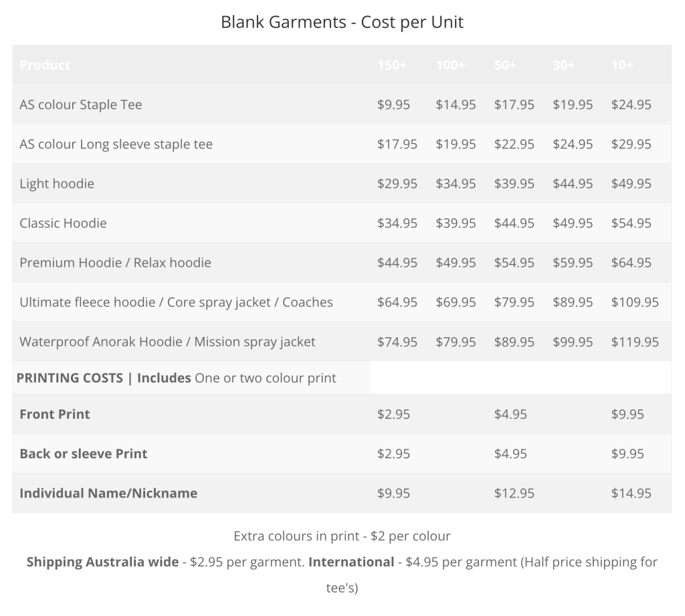Viewport: 685px width, 616px height.
Task: Click Back or sleeve Print label
Action: click(84, 453)
